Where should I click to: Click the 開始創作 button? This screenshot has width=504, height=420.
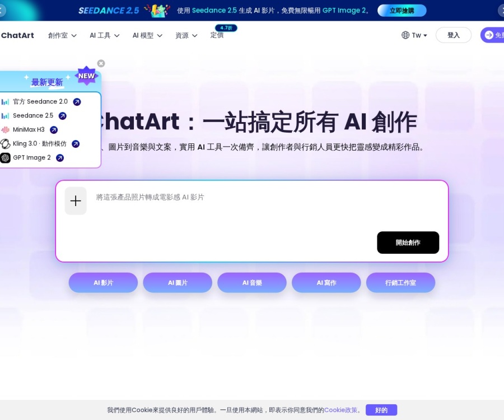[408, 242]
